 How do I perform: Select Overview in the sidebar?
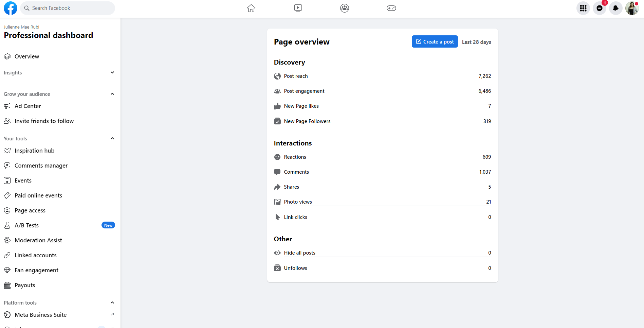pos(27,56)
